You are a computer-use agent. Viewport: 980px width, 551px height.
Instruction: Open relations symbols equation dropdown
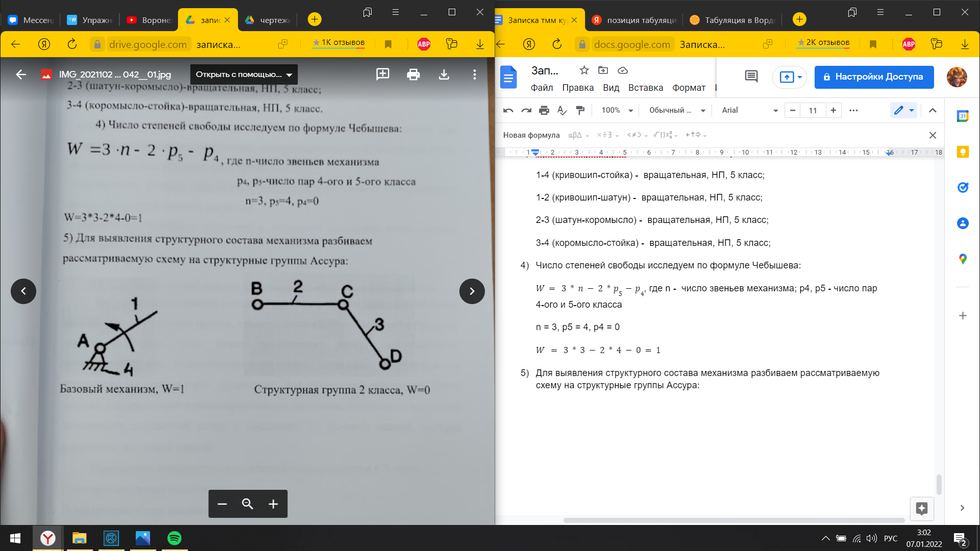point(637,135)
